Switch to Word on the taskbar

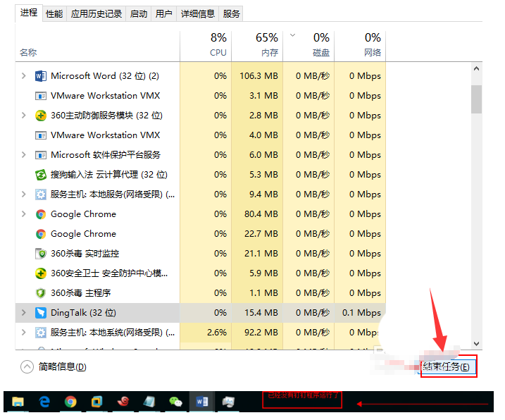coord(202,402)
